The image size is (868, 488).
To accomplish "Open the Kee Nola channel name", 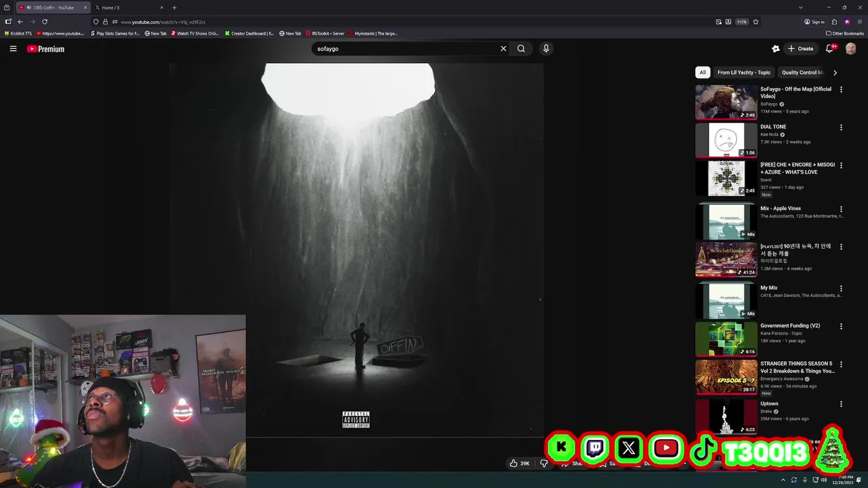I will pos(769,134).
